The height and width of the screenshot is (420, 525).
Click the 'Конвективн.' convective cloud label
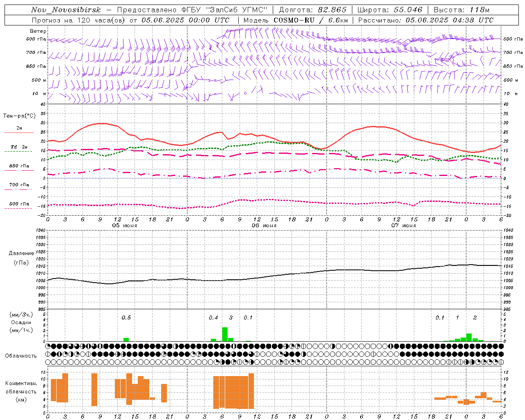coord(21,383)
